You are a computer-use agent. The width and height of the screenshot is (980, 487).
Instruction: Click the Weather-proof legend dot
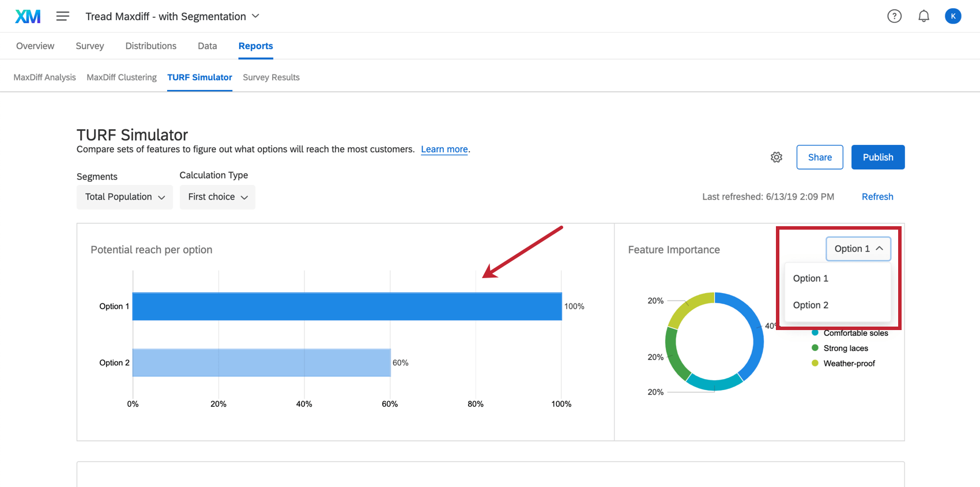tap(815, 363)
